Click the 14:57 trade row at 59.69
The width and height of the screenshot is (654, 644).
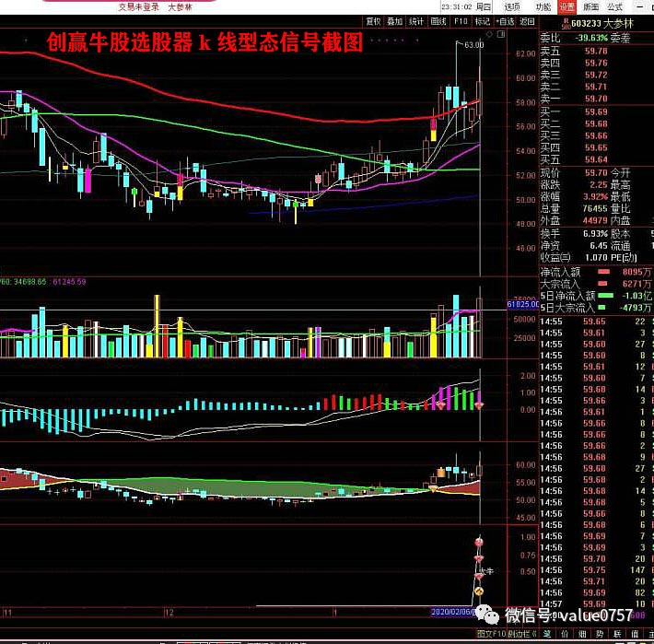pyautogui.click(x=596, y=603)
